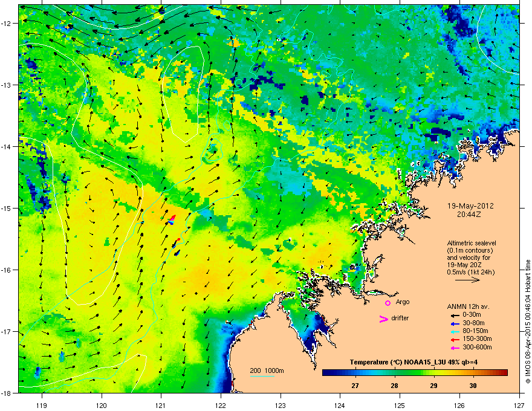Click the 28 colorbar tick label
Viewport: 532px width, 411px height.
coord(394,386)
